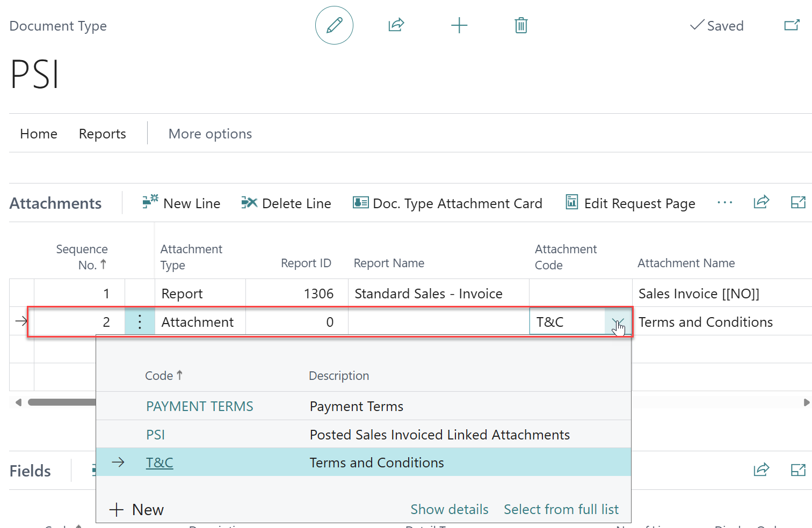Viewport: 812px width, 528px height.
Task: Open More options in the page menu
Action: [x=210, y=134]
